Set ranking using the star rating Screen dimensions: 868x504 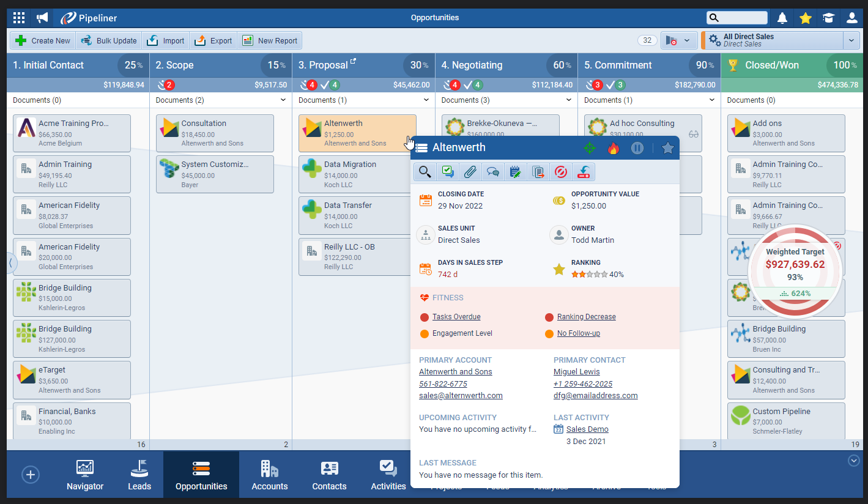(589, 275)
